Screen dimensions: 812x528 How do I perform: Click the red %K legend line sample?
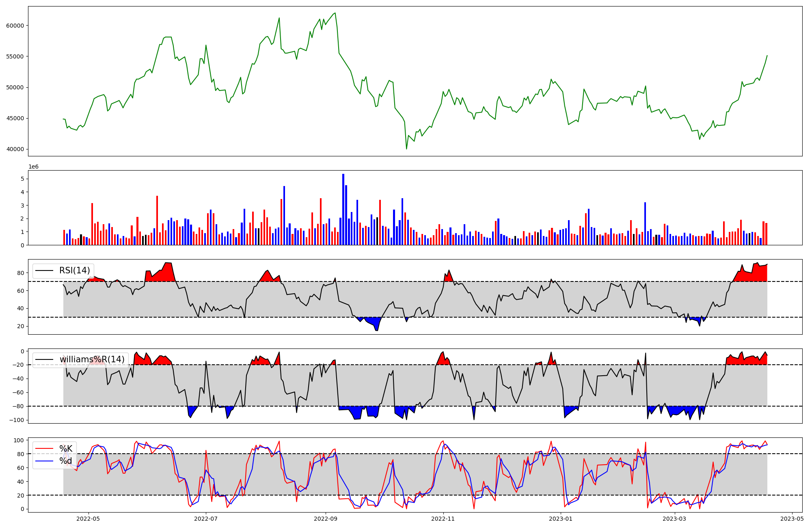pos(45,449)
